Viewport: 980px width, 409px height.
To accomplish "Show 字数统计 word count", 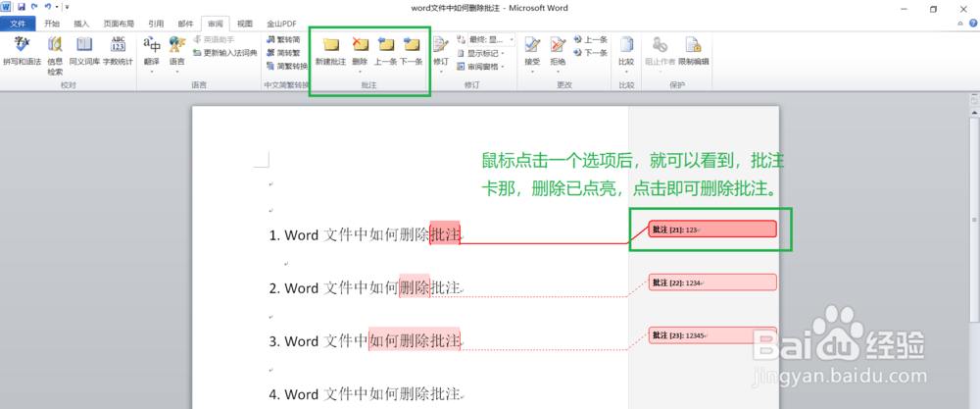I will [119, 51].
